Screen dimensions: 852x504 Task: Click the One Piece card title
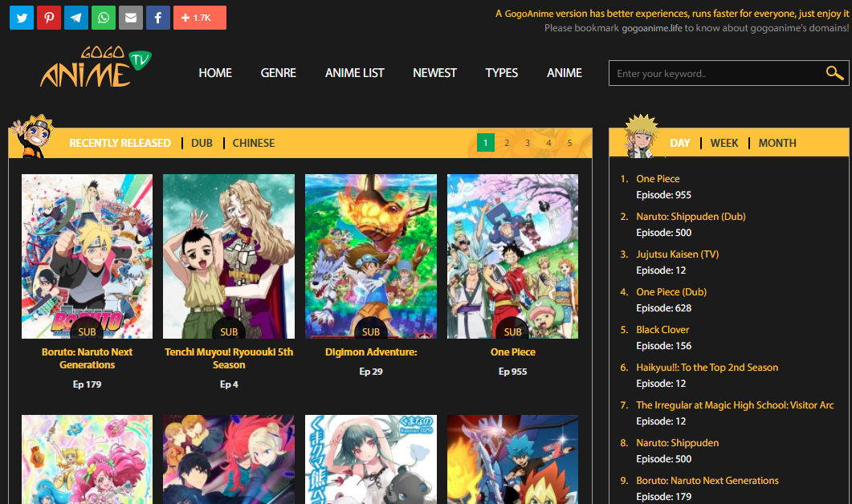click(513, 352)
